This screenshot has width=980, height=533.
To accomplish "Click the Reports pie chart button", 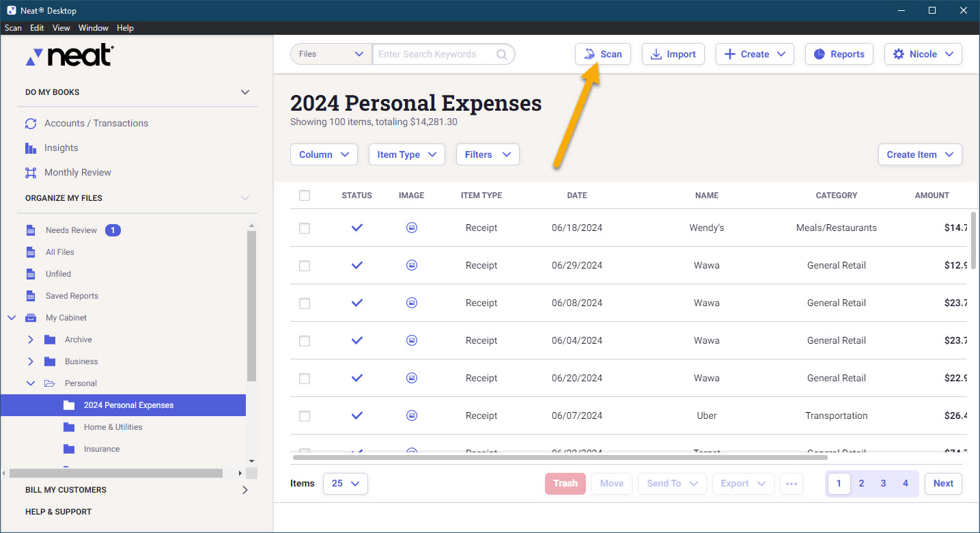I will pos(839,54).
